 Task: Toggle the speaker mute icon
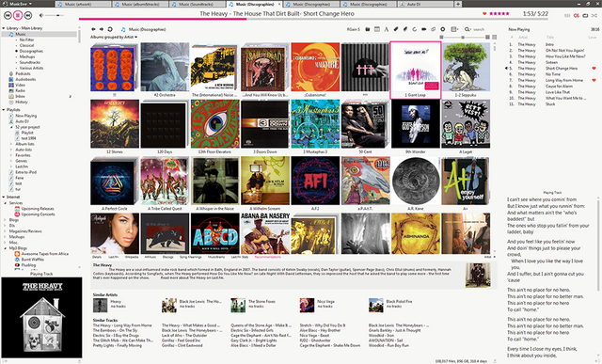pyautogui.click(x=41, y=15)
